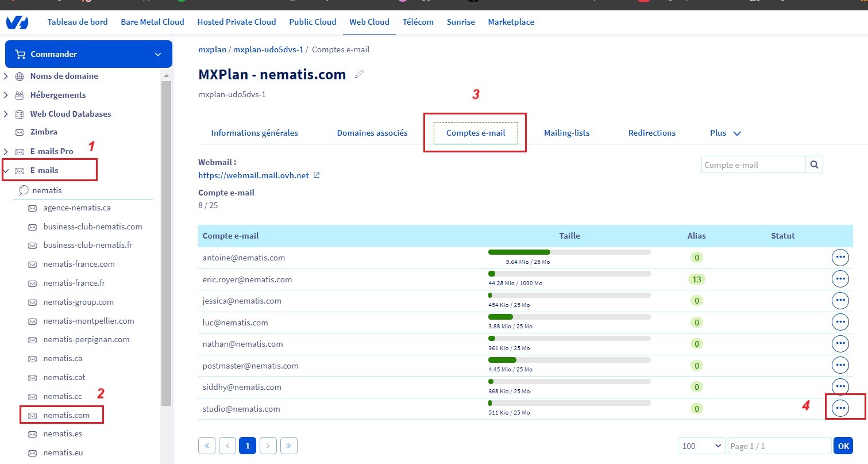Open the Public Cloud menu item

[x=313, y=22]
